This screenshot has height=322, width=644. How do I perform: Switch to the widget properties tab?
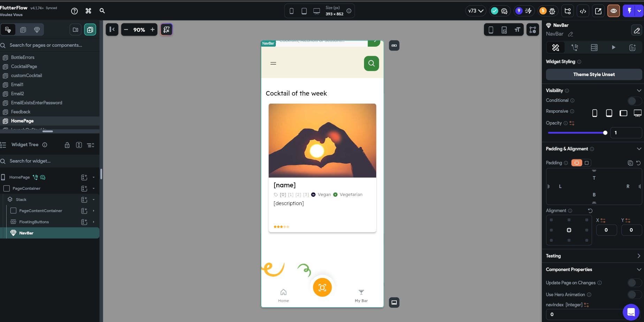tap(556, 47)
